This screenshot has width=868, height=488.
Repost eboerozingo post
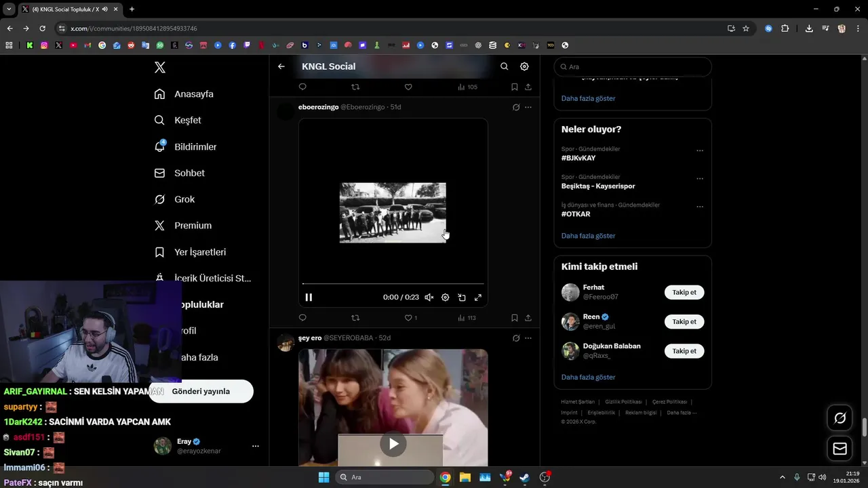355,317
